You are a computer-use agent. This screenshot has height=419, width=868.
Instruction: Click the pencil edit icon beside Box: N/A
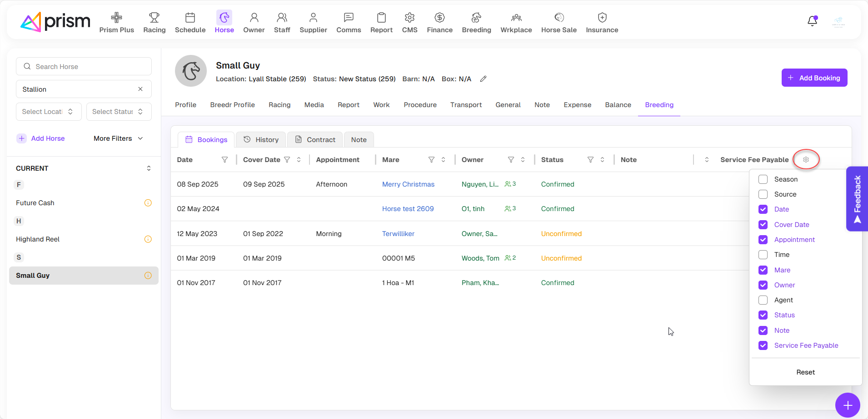click(x=483, y=79)
